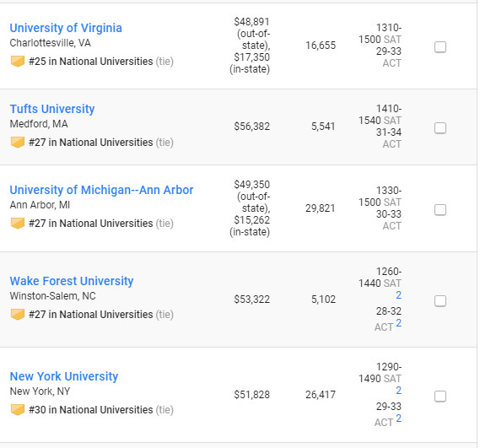This screenshot has width=480, height=448.
Task: Click the gold badge icon for University of Virginia
Action: coord(18,62)
